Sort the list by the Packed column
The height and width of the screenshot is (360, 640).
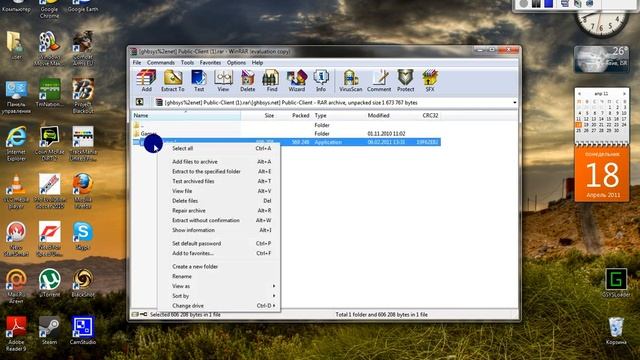[294, 116]
